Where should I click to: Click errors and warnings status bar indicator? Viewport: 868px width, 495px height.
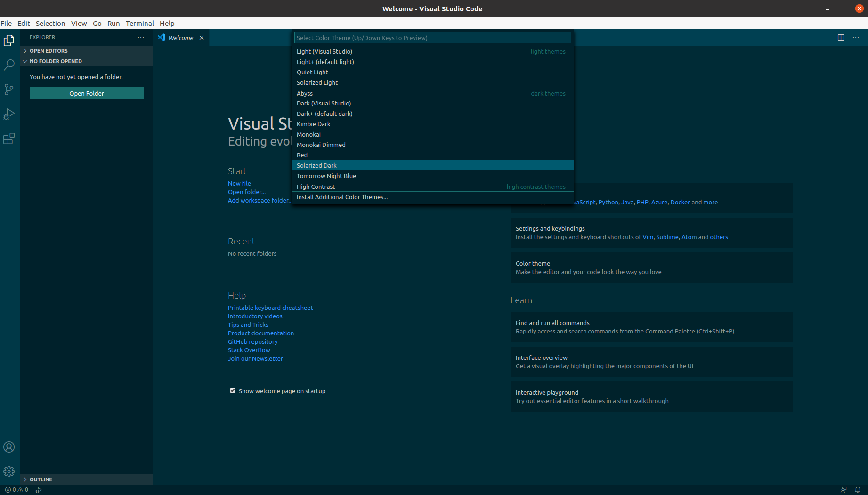tap(16, 490)
